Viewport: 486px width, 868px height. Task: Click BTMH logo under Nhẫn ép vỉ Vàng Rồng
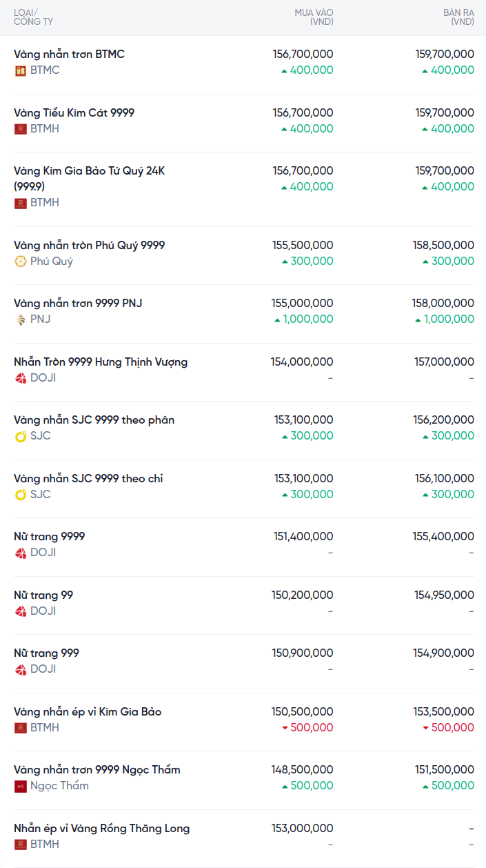21,845
